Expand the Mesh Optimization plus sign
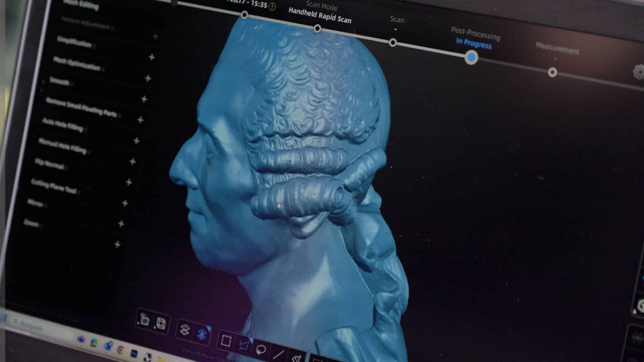644x362 pixels. (148, 78)
